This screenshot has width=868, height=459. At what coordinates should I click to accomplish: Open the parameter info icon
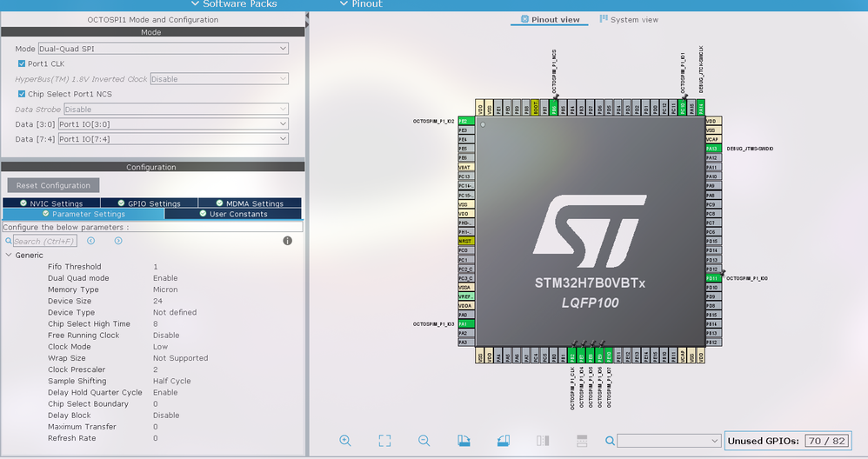coord(287,241)
